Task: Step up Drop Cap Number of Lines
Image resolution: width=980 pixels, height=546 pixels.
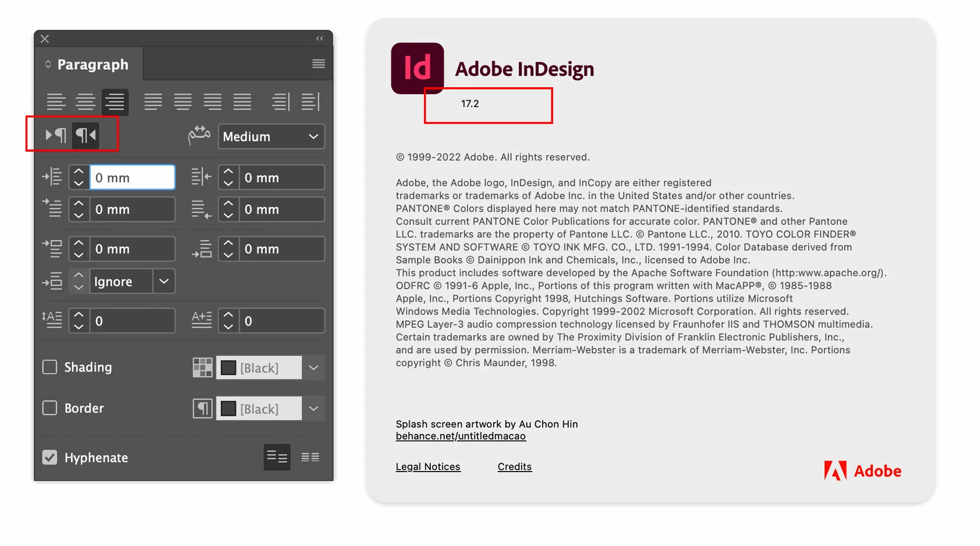Action: pos(79,315)
